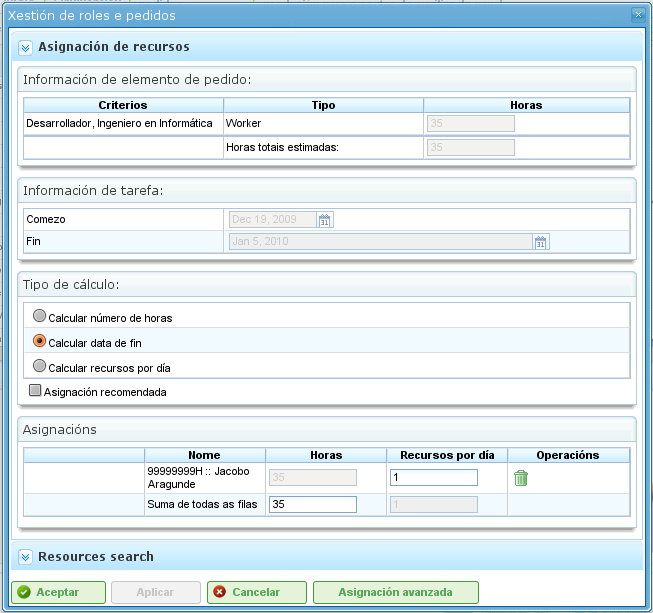Image resolution: width=653 pixels, height=613 pixels.
Task: Click the Comezo date field
Action: pos(272,220)
